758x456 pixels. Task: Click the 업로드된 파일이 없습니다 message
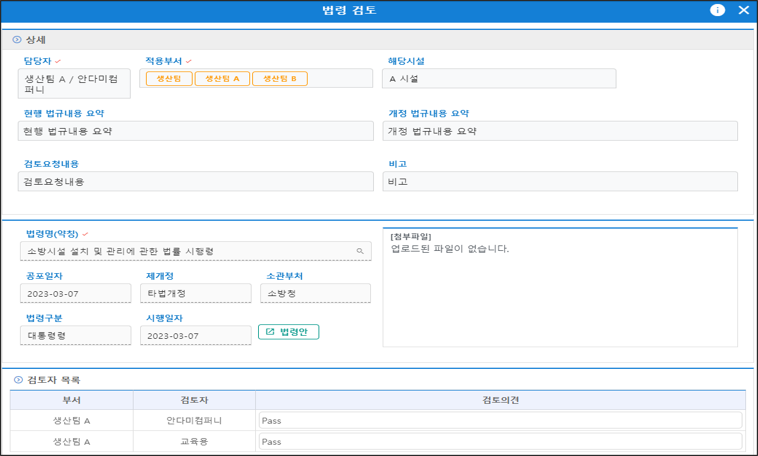click(450, 249)
